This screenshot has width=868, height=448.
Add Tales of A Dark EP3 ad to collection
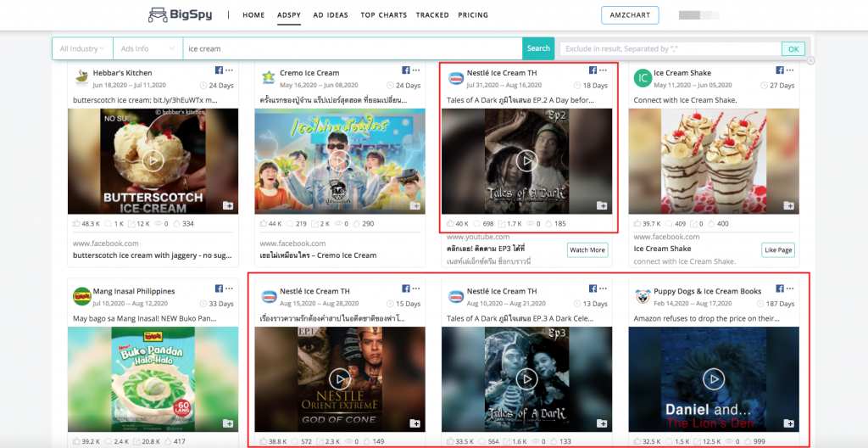602,423
